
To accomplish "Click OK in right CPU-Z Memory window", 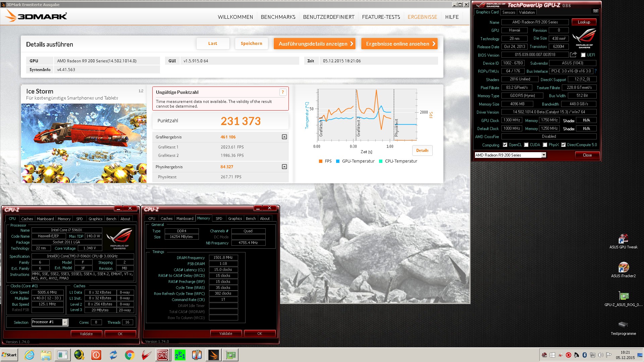I will pos(260,334).
